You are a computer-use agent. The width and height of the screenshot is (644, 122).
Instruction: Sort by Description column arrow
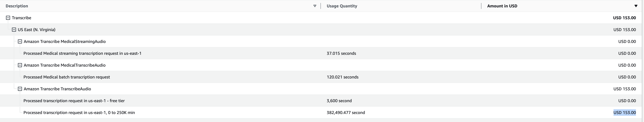point(315,6)
